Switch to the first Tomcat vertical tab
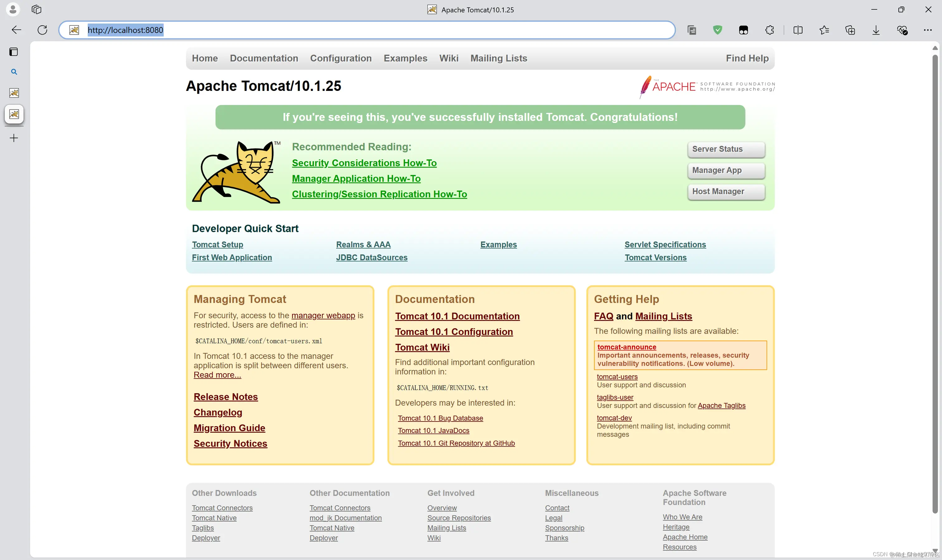 click(x=14, y=93)
